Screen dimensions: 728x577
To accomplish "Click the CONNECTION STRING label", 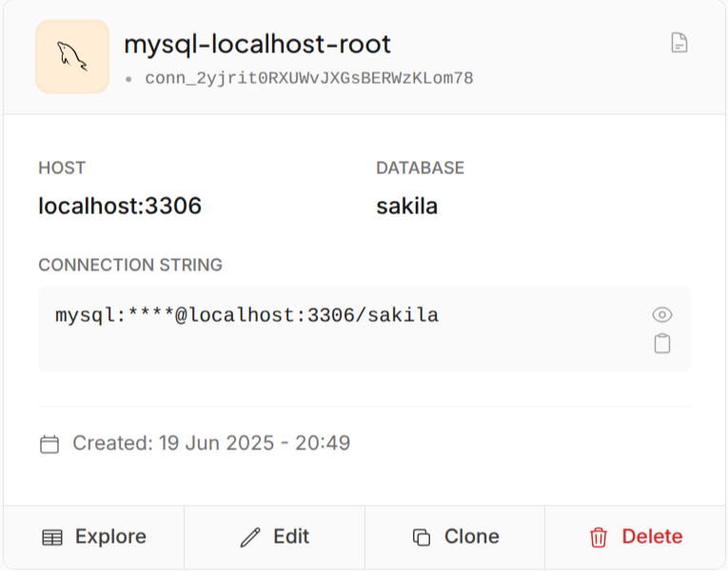I will (x=130, y=265).
